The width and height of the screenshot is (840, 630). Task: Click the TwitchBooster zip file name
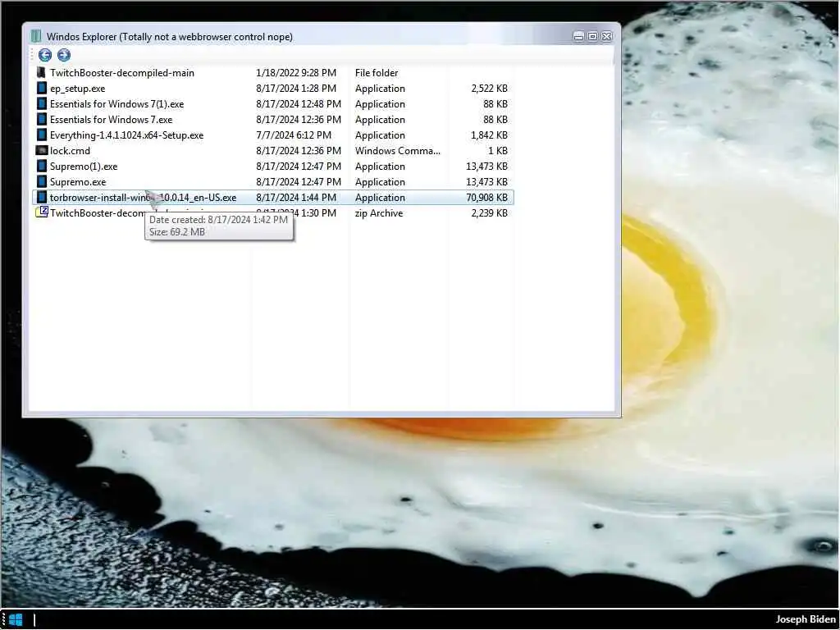pos(97,212)
